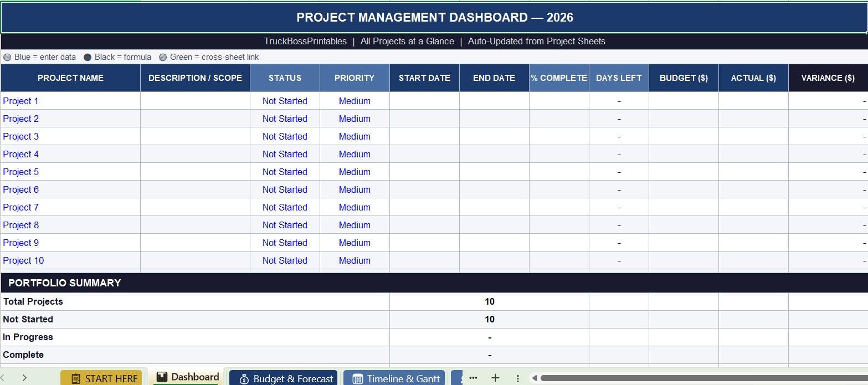
Task: Click Project 3 budget cell
Action: pyautogui.click(x=684, y=136)
